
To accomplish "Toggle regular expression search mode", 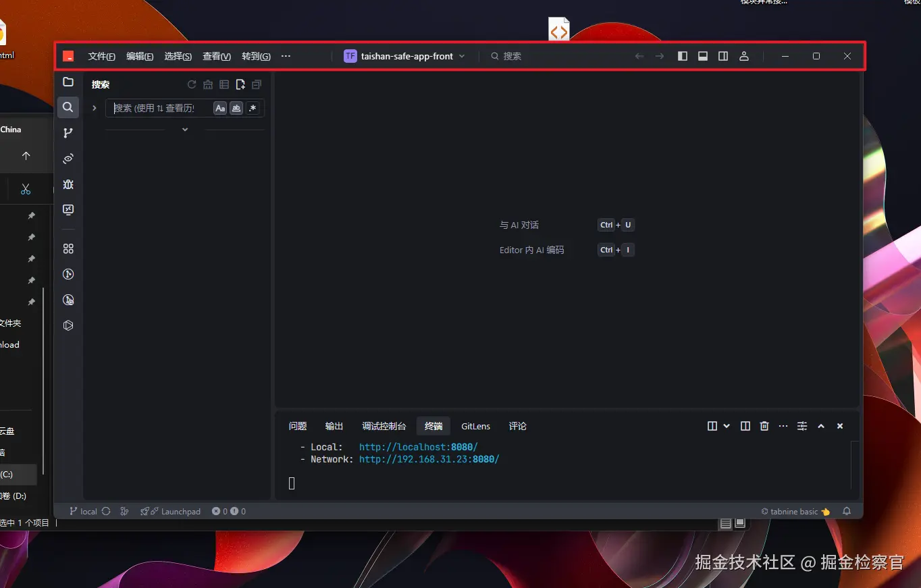I will (x=253, y=108).
